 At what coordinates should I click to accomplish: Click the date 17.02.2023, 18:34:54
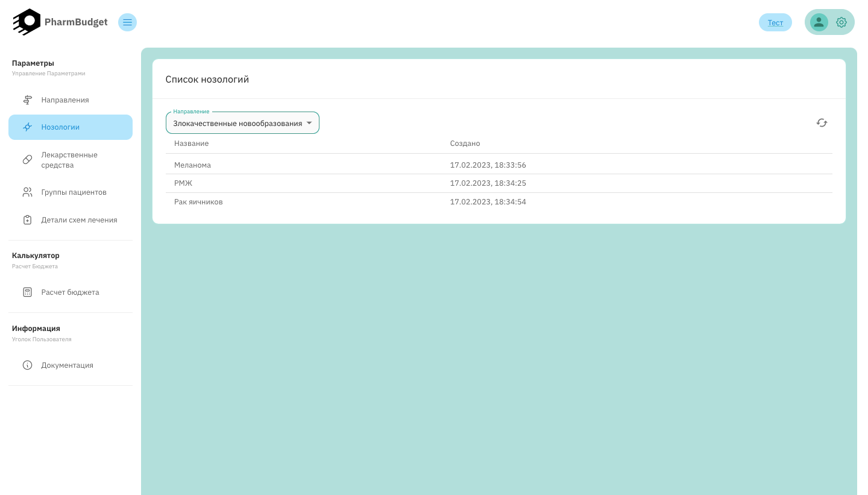pyautogui.click(x=488, y=202)
